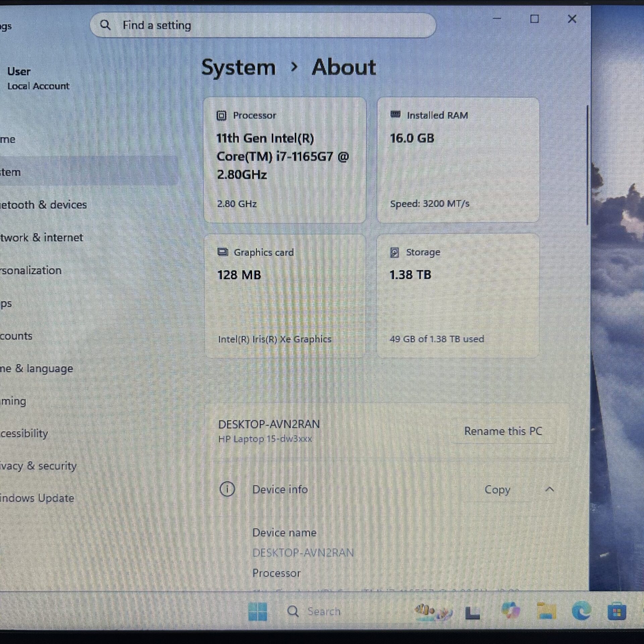Open Task View from the taskbar
This screenshot has height=644, width=644.
point(473,612)
